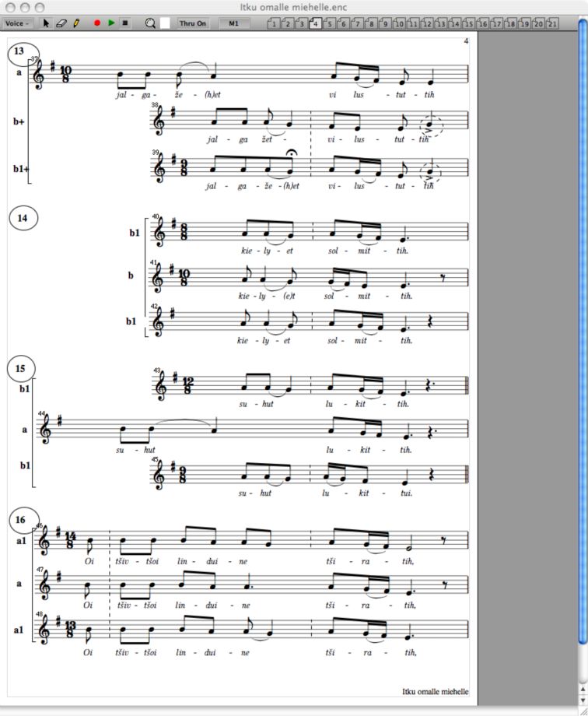Go to page 1 tab
The image size is (588, 716).
coord(273,23)
